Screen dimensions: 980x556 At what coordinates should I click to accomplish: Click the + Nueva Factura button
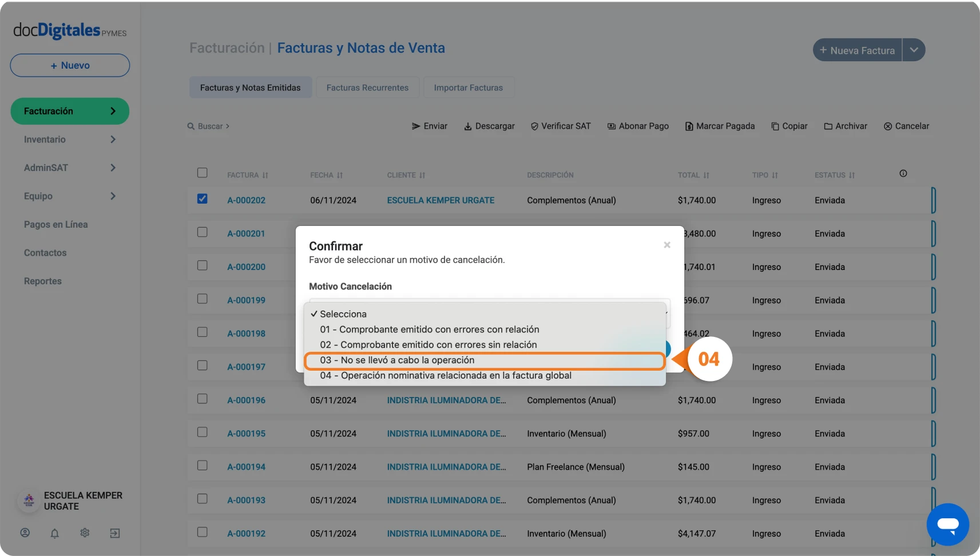pos(858,50)
